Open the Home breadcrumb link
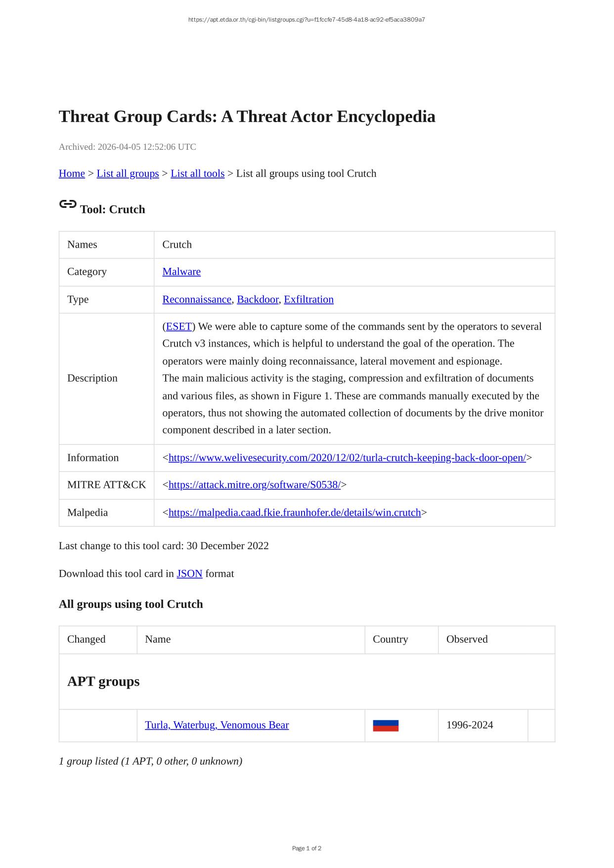The image size is (614, 868). pos(72,174)
